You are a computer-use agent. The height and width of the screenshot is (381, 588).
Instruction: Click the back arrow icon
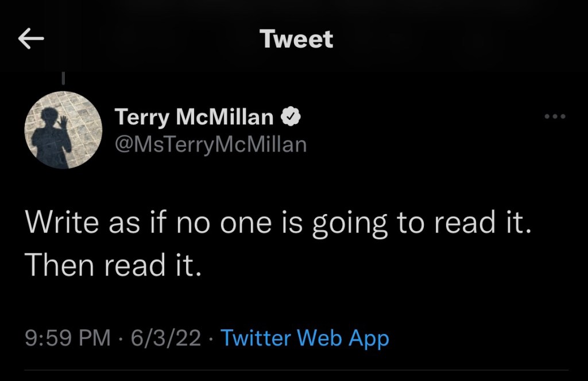click(x=31, y=39)
